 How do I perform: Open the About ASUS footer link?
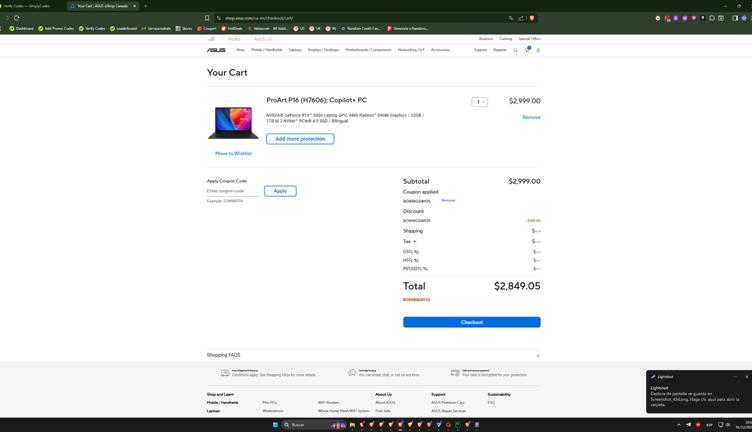(385, 403)
